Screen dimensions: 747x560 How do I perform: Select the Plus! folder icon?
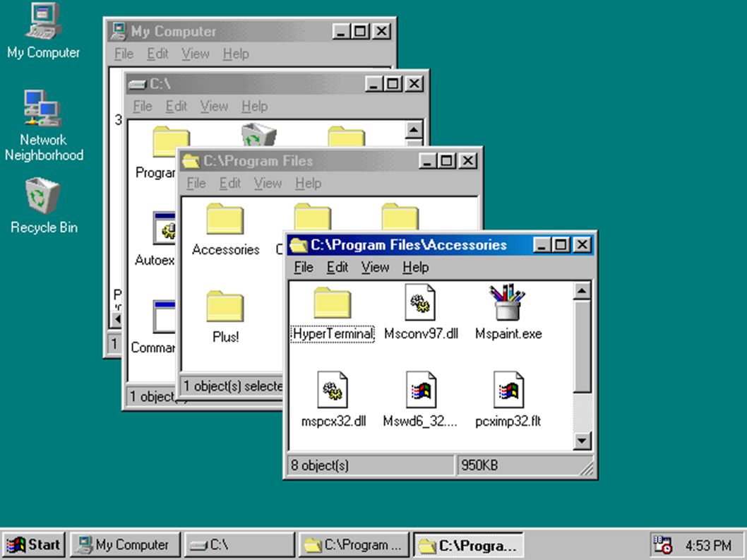[225, 306]
